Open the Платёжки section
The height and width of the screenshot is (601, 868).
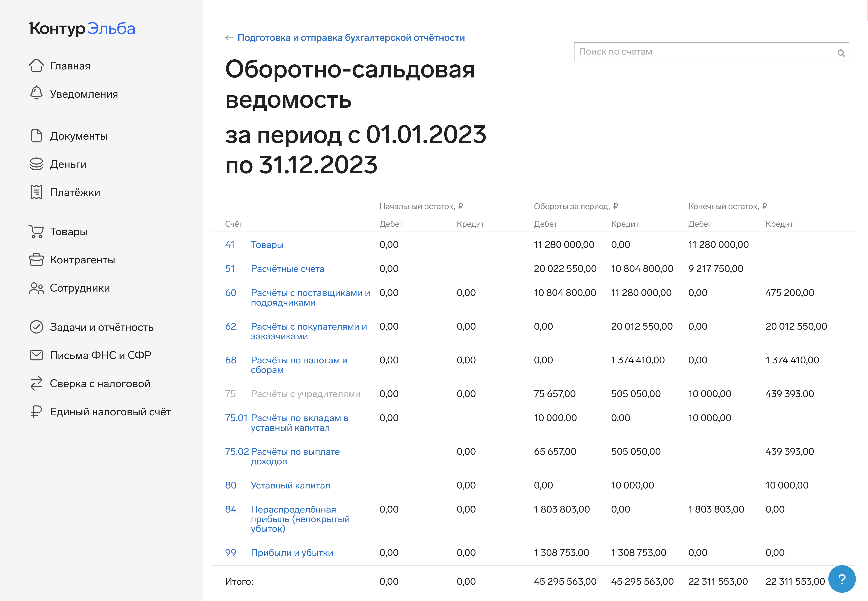pos(75,193)
